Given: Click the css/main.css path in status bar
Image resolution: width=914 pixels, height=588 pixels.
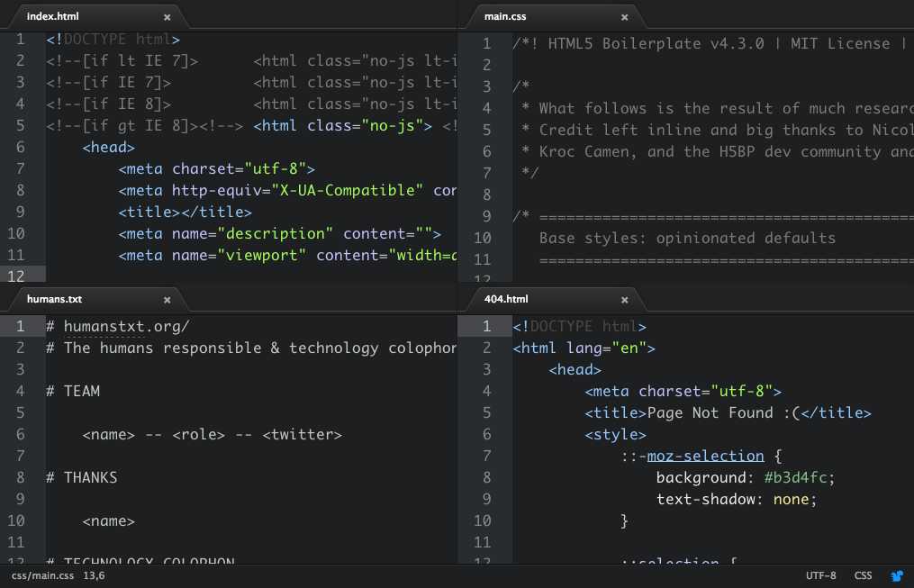Looking at the screenshot, I should 42,575.
